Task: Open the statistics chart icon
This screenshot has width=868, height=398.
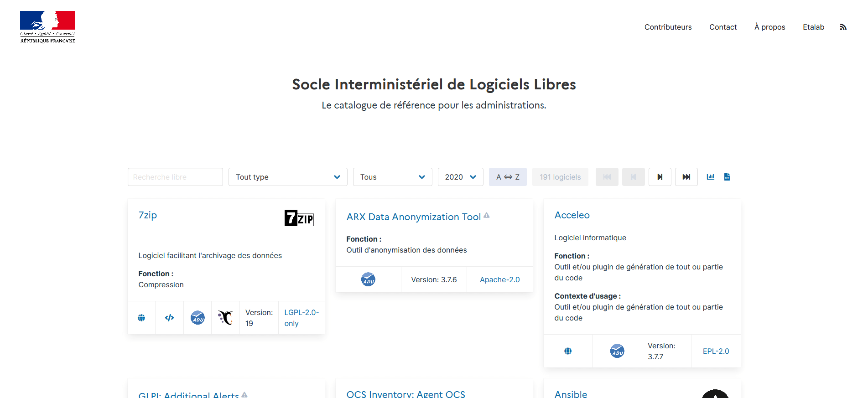Action: tap(711, 177)
